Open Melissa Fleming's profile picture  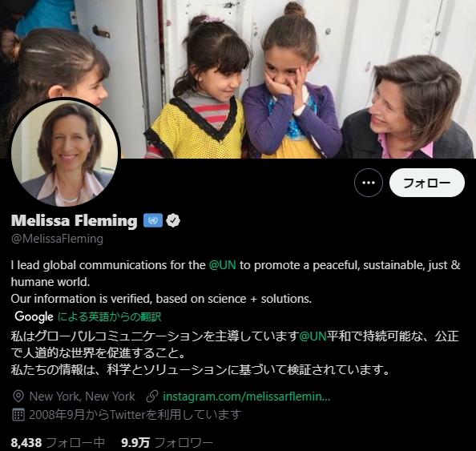(66, 152)
